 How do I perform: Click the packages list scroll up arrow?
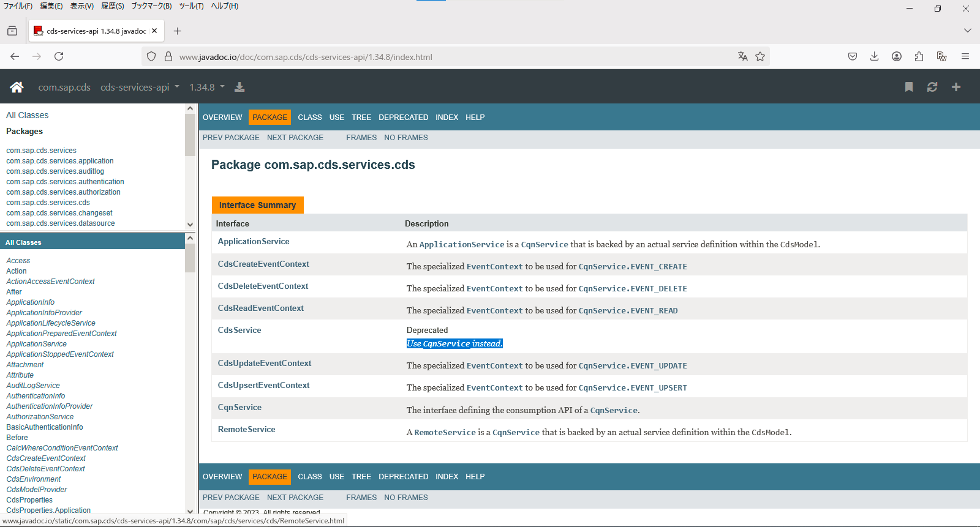click(190, 108)
